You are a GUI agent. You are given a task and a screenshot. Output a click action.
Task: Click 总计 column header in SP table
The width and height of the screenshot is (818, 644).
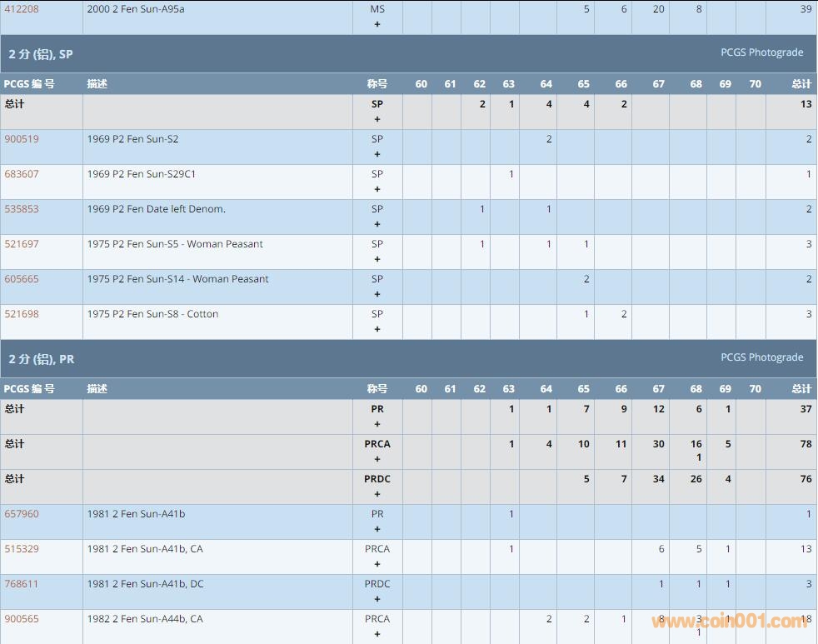tap(801, 84)
